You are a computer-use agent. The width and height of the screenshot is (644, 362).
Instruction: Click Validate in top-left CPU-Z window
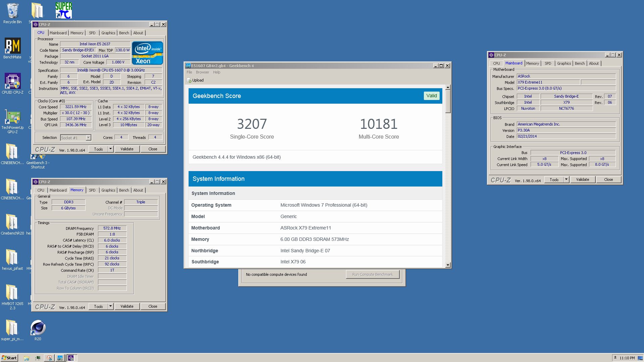(x=127, y=149)
